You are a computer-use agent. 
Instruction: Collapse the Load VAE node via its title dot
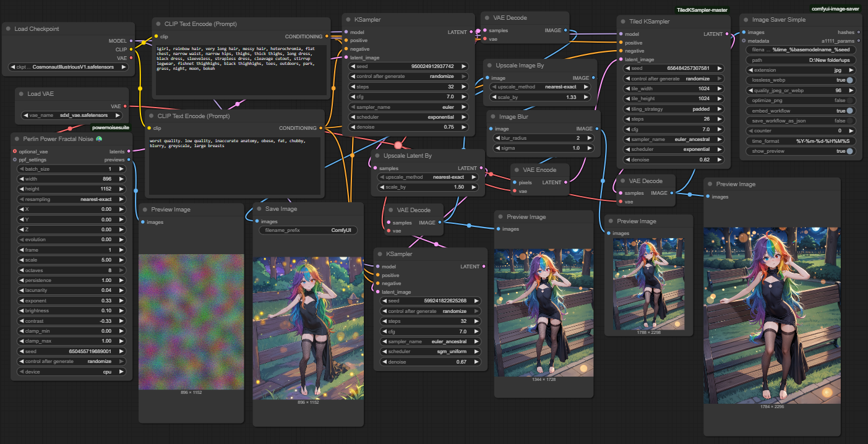(22, 94)
